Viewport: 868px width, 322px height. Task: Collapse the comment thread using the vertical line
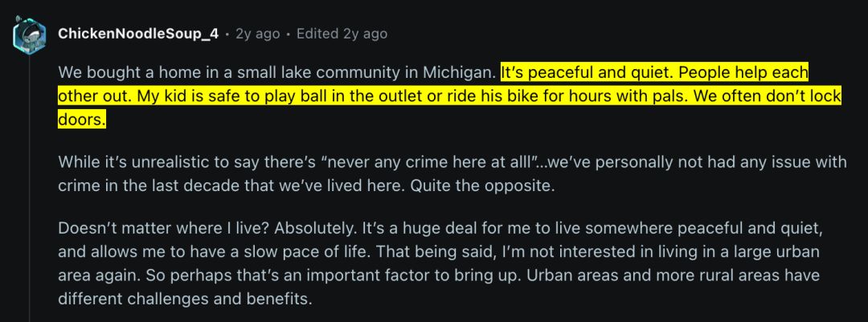30,188
